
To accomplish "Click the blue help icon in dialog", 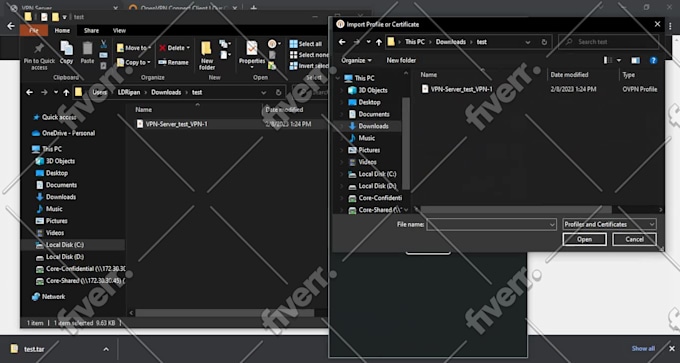I will pos(654,60).
